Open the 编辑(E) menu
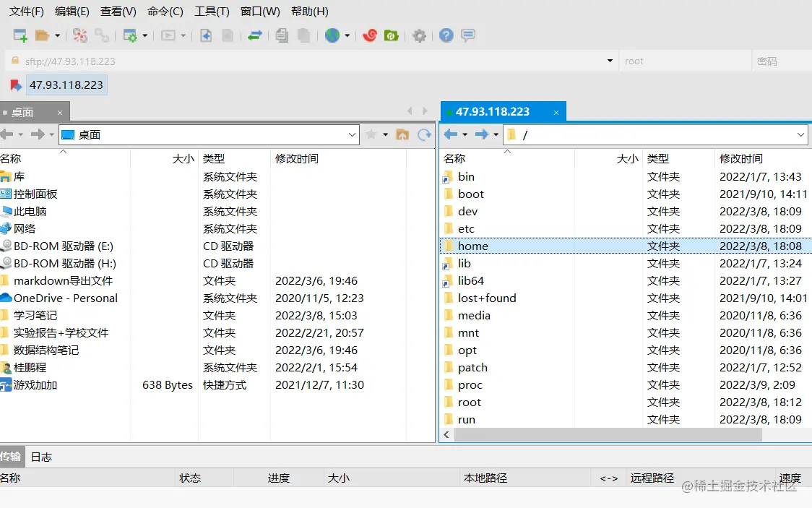This screenshot has width=812, height=508. click(x=72, y=12)
